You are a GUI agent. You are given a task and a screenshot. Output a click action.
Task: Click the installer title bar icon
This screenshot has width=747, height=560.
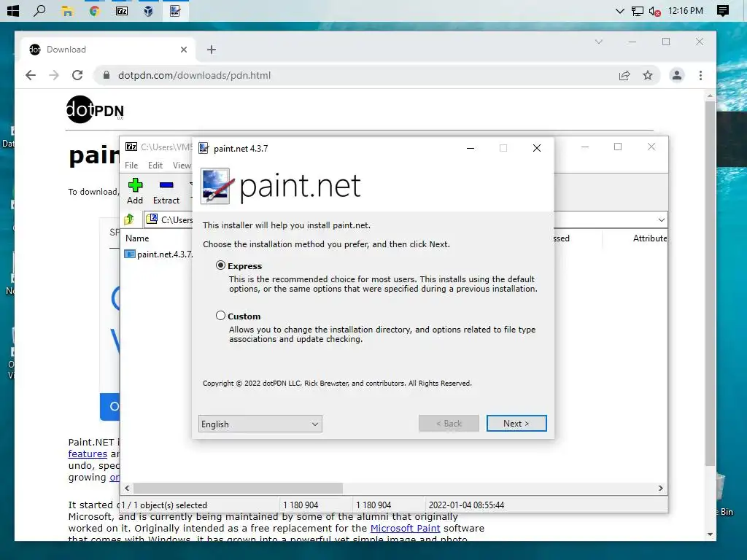pyautogui.click(x=204, y=148)
